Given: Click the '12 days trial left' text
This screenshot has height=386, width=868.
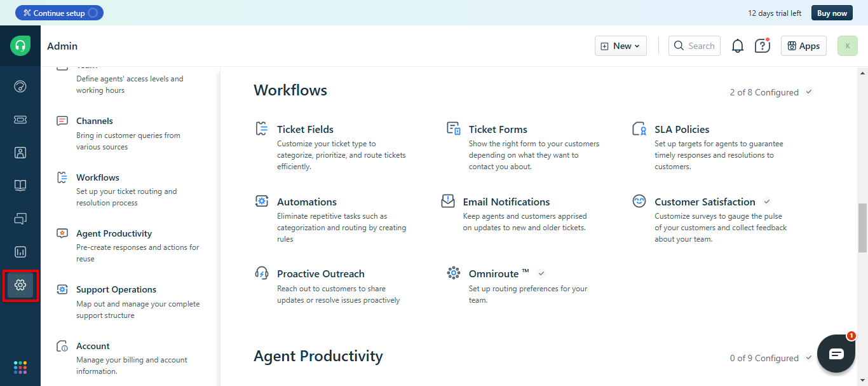Looking at the screenshot, I should [775, 13].
